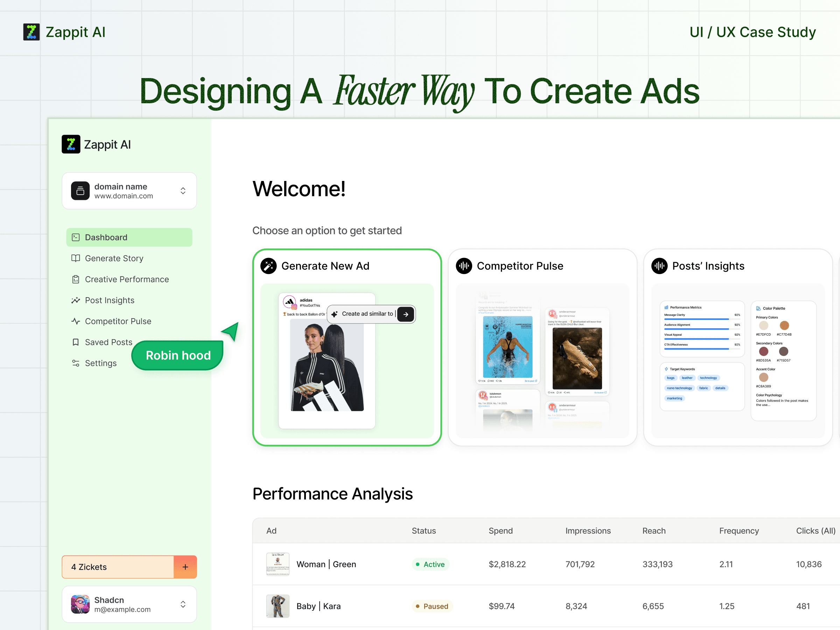Click the Settings sliders icon
The image size is (840, 630).
tap(76, 363)
